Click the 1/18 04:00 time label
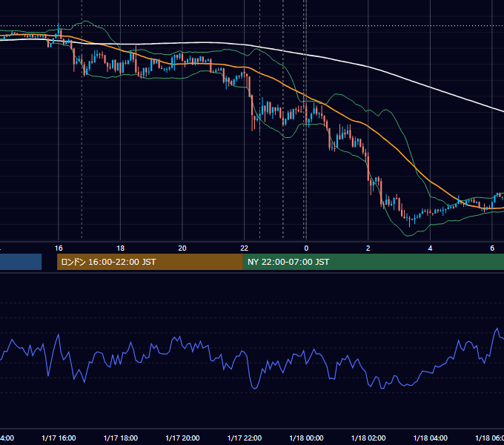Image resolution: width=504 pixels, height=445 pixels. [430, 438]
